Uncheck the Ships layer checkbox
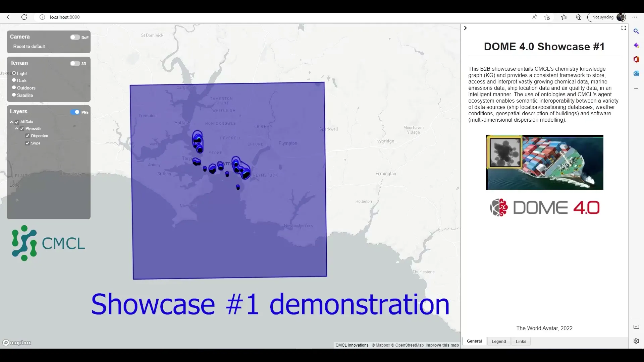This screenshot has width=644, height=362. coord(28,143)
